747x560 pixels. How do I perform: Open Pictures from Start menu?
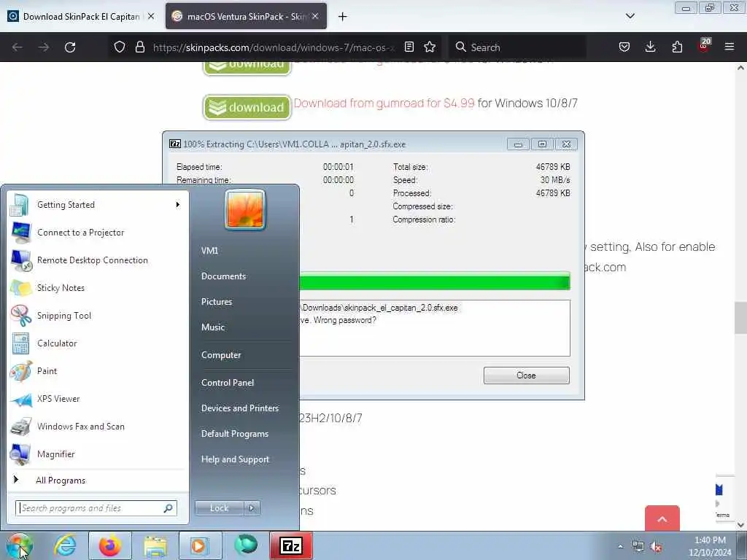point(217,302)
